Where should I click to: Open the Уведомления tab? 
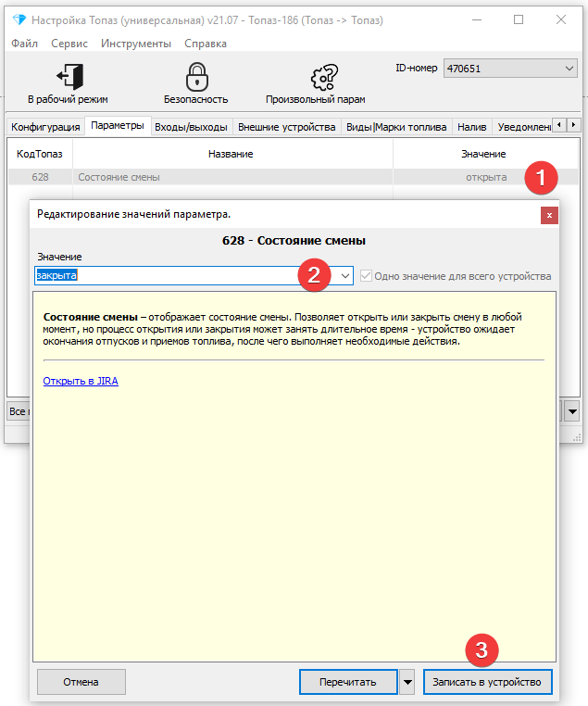pyautogui.click(x=524, y=127)
